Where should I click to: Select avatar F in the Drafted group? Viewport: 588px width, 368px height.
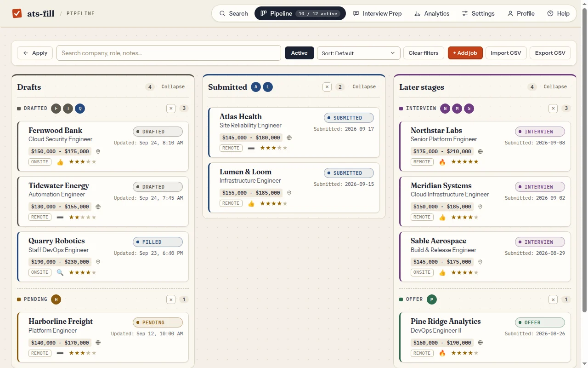pyautogui.click(x=56, y=109)
